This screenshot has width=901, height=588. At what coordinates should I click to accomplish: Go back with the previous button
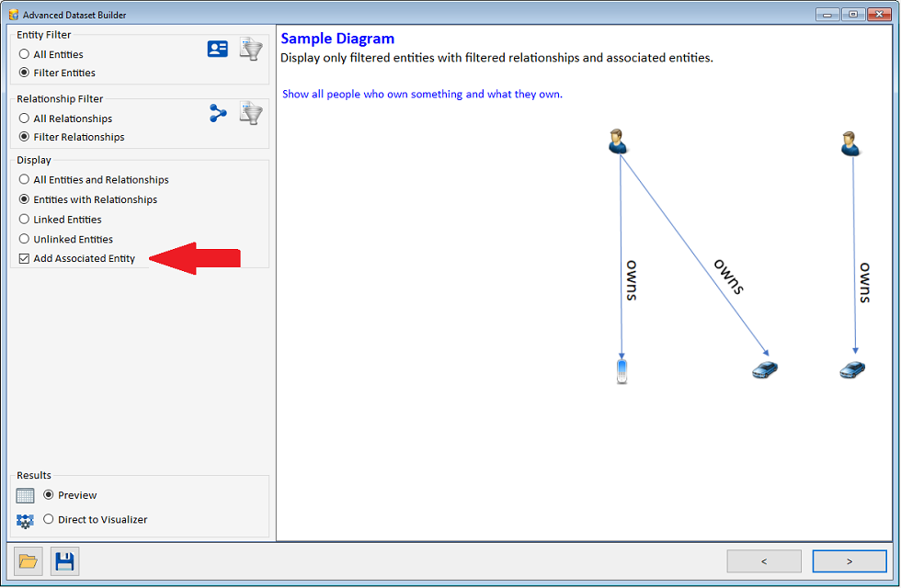click(x=763, y=561)
